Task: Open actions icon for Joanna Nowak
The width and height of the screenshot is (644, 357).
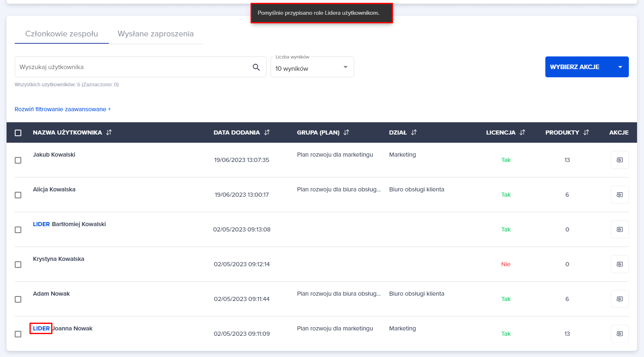Action: click(619, 334)
